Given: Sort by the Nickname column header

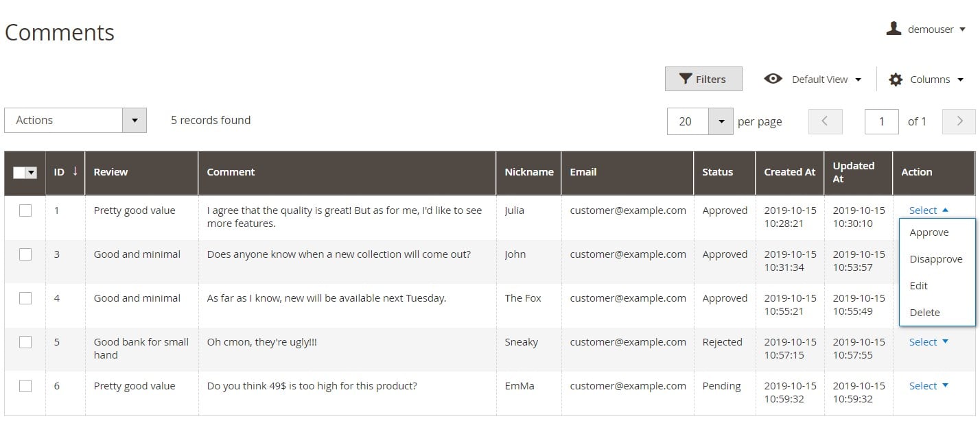Looking at the screenshot, I should [x=529, y=172].
